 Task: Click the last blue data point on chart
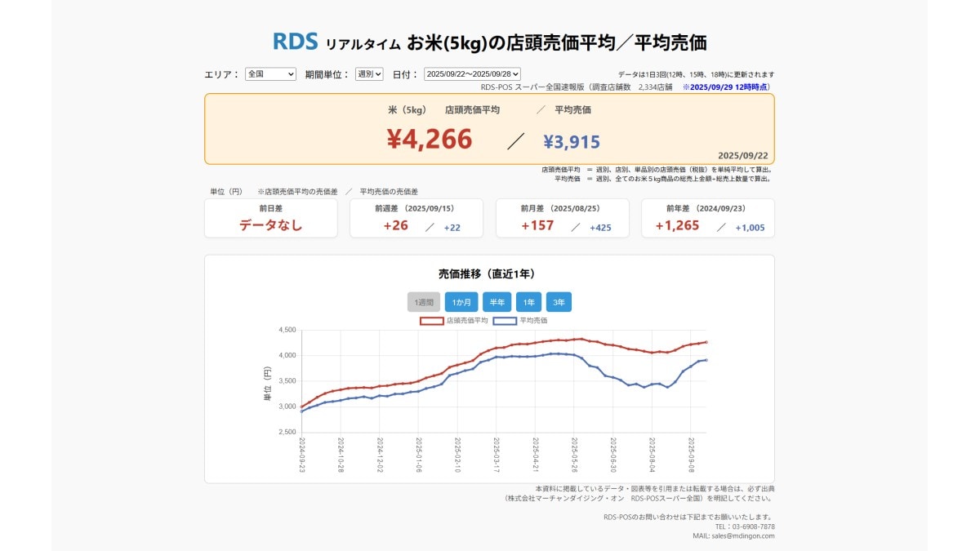706,359
